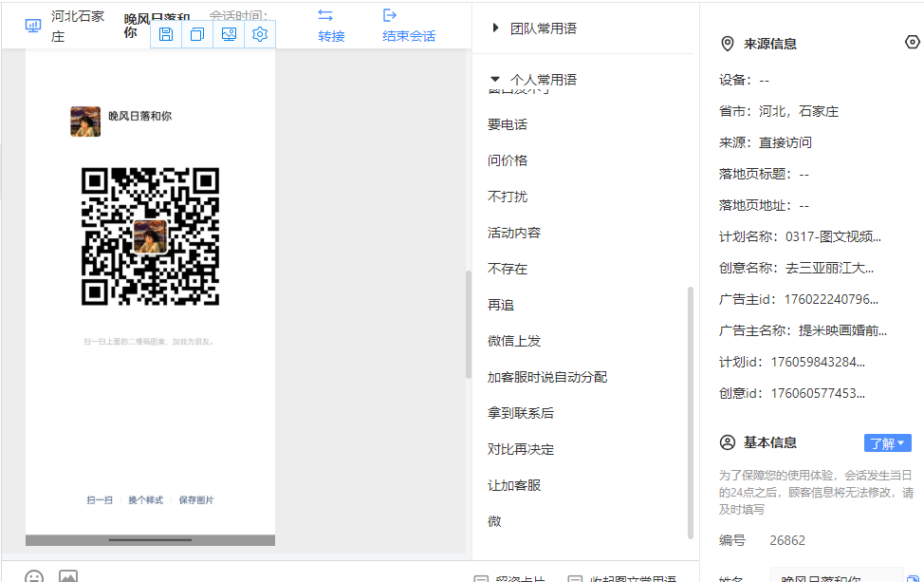Screen dimensions: 924x582
Task: Click the monitor icon beside 河北石家庄
Action: (33, 26)
